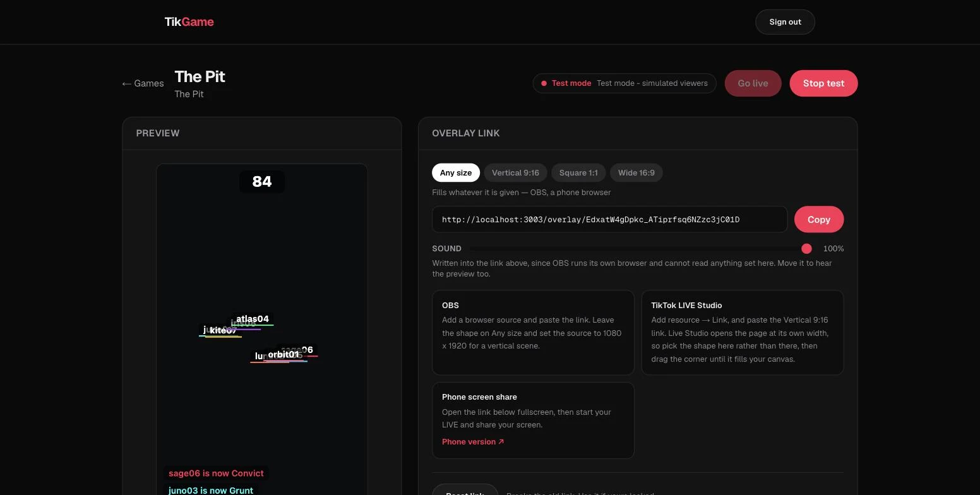The image size is (980, 495).
Task: Click the orbit01 player label in preview
Action: point(284,355)
